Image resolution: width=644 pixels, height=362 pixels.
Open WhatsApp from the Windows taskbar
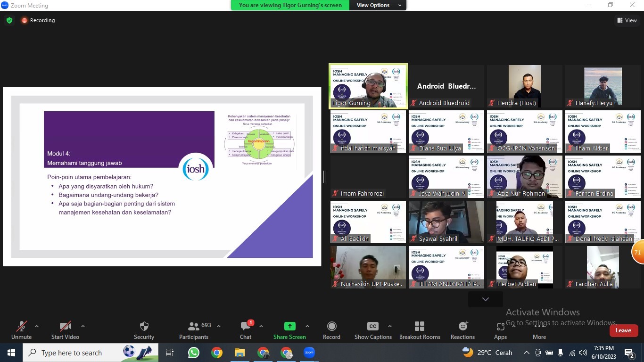193,353
